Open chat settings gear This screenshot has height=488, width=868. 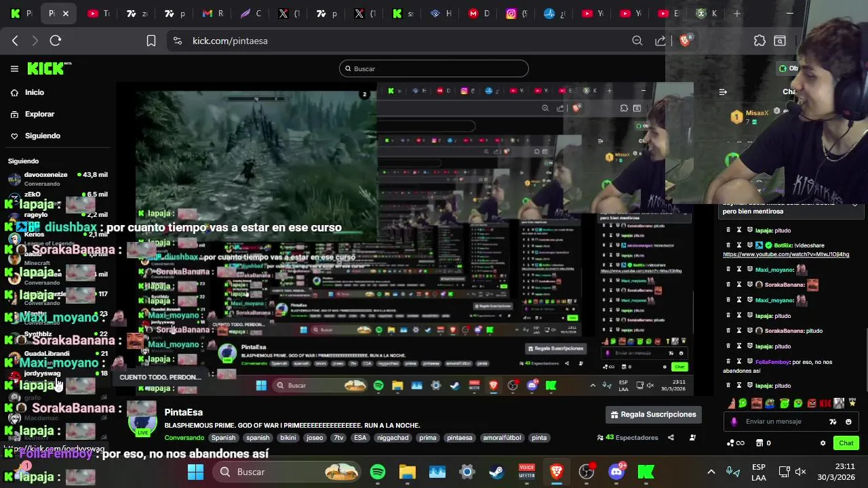823,443
